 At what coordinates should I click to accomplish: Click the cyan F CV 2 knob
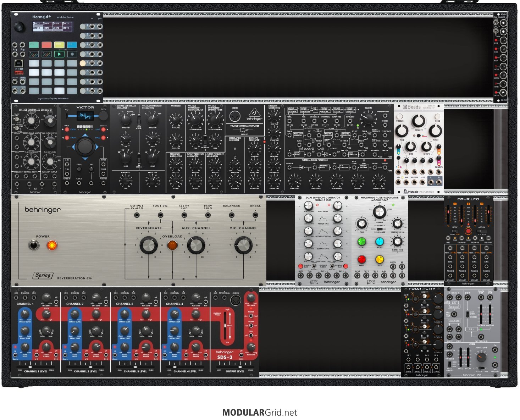(379, 242)
